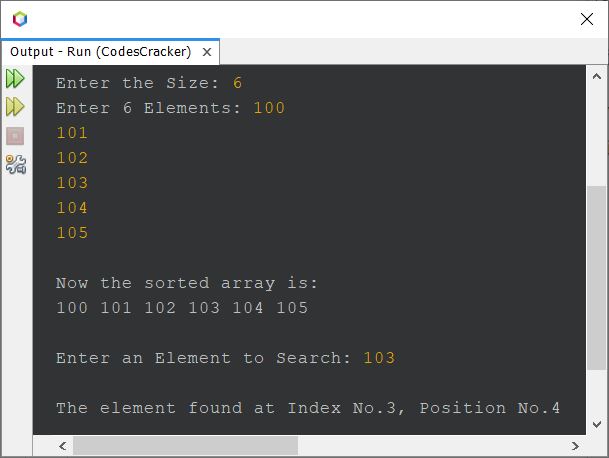This screenshot has height=458, width=609.
Task: Click the input value 104 line
Action: pos(72,208)
